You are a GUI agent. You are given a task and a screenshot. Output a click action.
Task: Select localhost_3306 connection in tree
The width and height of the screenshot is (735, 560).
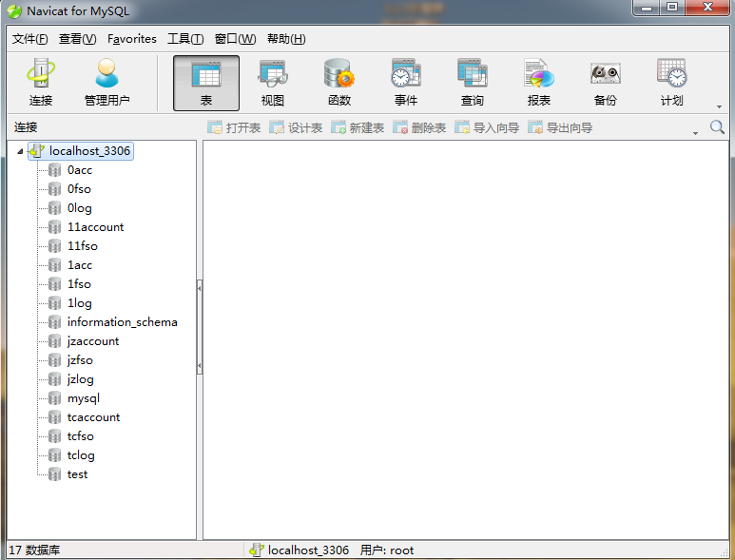coord(81,151)
